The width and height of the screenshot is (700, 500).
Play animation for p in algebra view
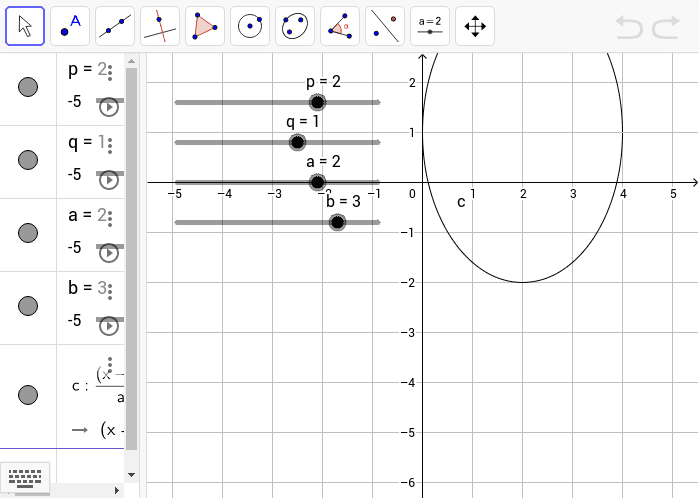[x=108, y=107]
